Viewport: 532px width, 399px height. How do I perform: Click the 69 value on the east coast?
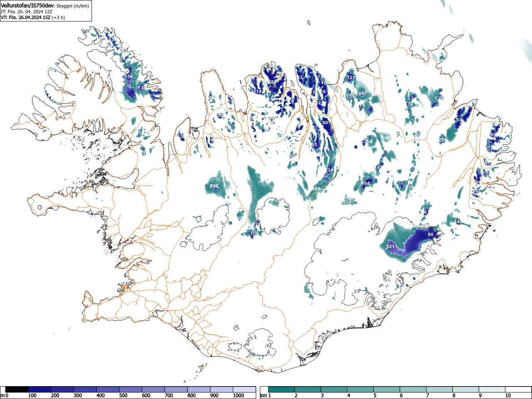click(493, 135)
